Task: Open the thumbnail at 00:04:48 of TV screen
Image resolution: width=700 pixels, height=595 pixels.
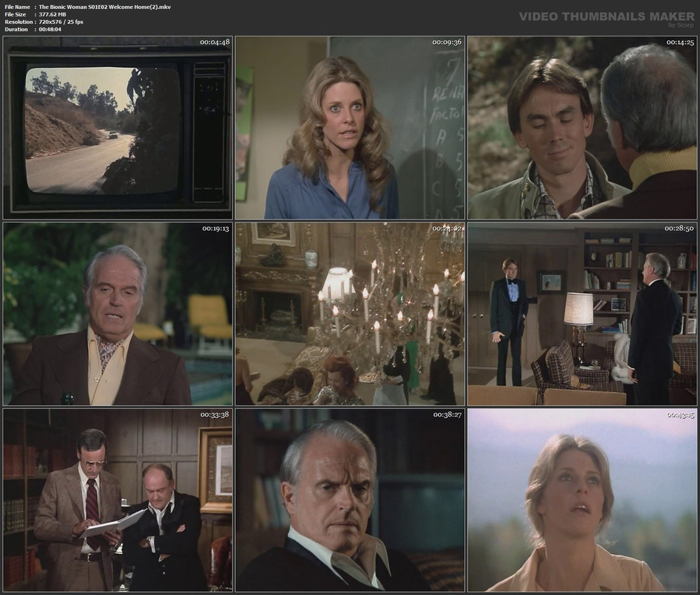Action: 118,128
